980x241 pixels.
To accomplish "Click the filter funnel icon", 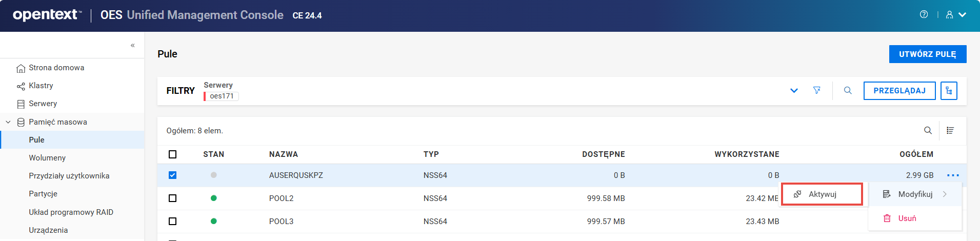I will (817, 91).
